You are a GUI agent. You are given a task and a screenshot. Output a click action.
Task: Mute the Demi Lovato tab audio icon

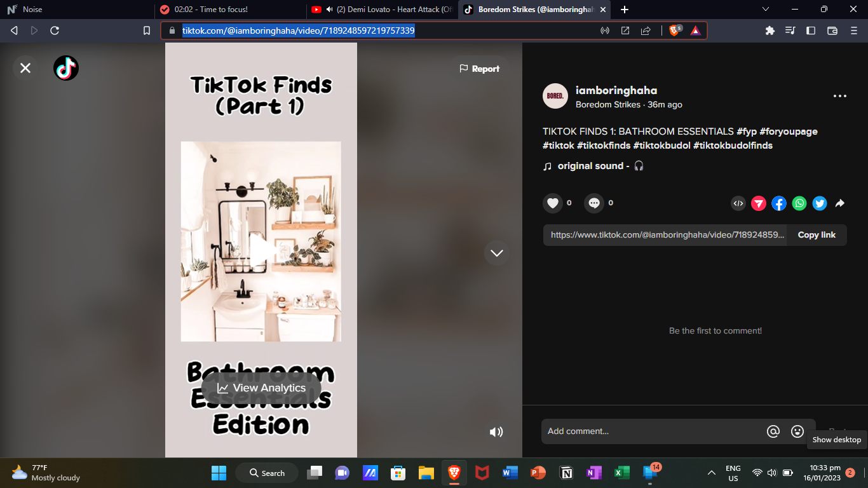tap(329, 10)
